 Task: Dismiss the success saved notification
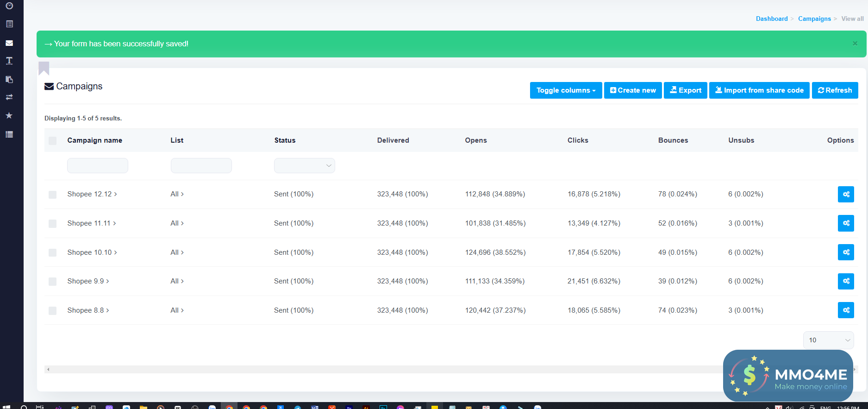tap(855, 44)
